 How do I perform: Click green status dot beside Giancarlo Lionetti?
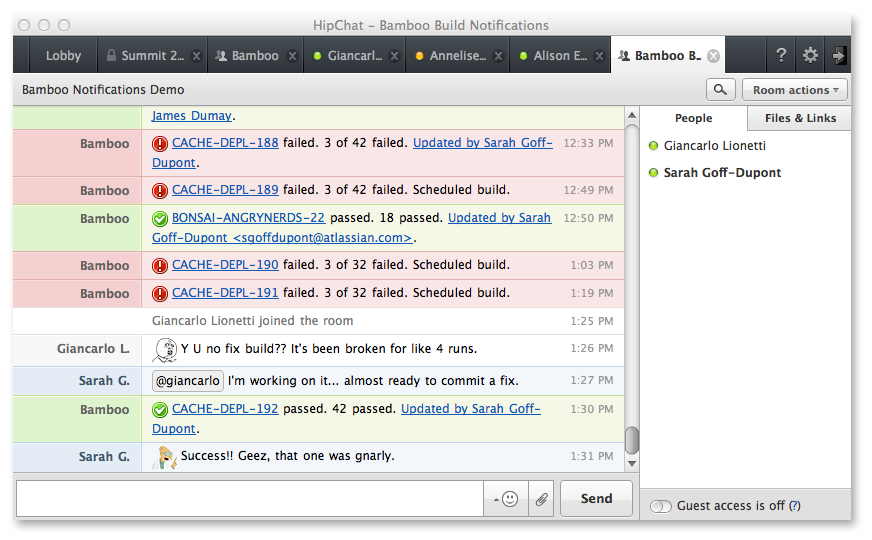point(653,146)
